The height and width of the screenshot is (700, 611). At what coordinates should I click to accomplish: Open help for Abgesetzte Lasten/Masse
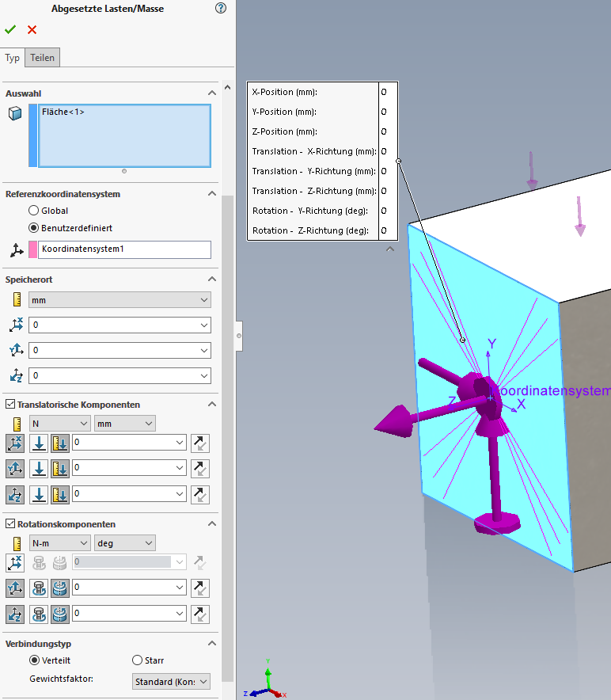221,9
